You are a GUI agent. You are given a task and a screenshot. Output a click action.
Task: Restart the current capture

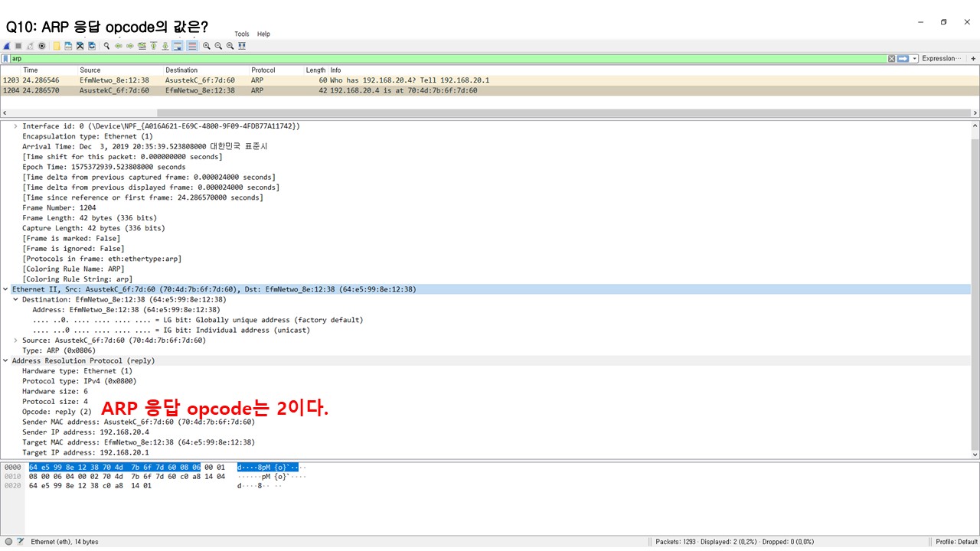(x=30, y=46)
